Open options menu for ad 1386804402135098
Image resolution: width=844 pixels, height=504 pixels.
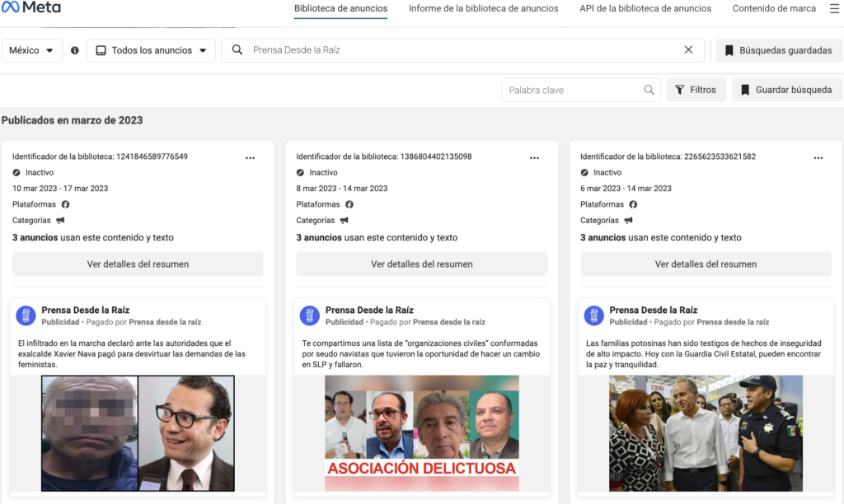pos(534,157)
